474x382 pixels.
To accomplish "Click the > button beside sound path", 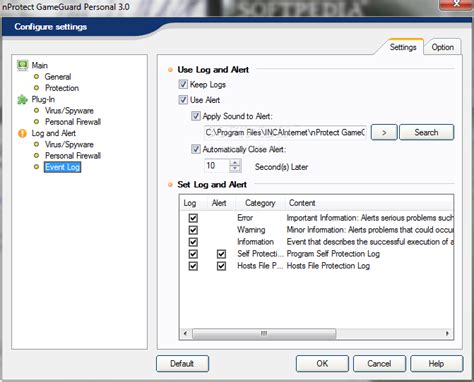I will [x=384, y=133].
